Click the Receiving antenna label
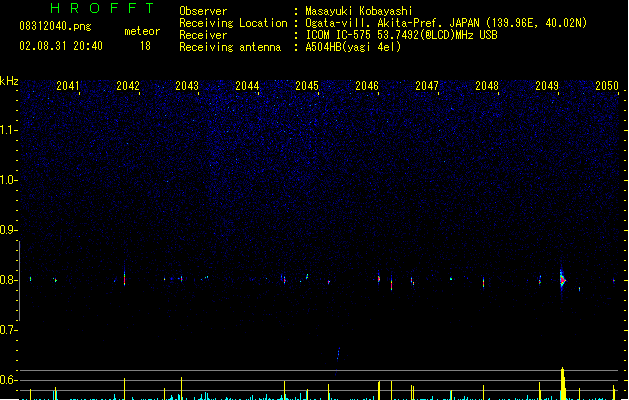This screenshot has height=400, width=629. pos(230,47)
